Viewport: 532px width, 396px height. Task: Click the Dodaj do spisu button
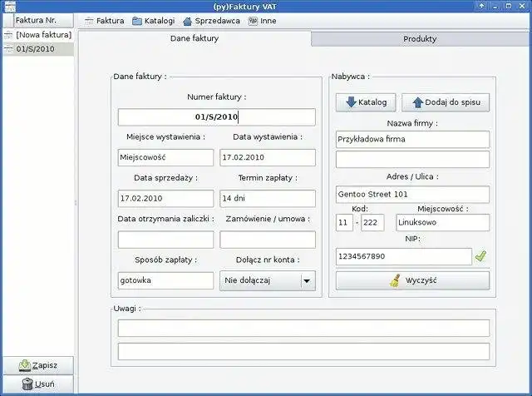pyautogui.click(x=446, y=102)
